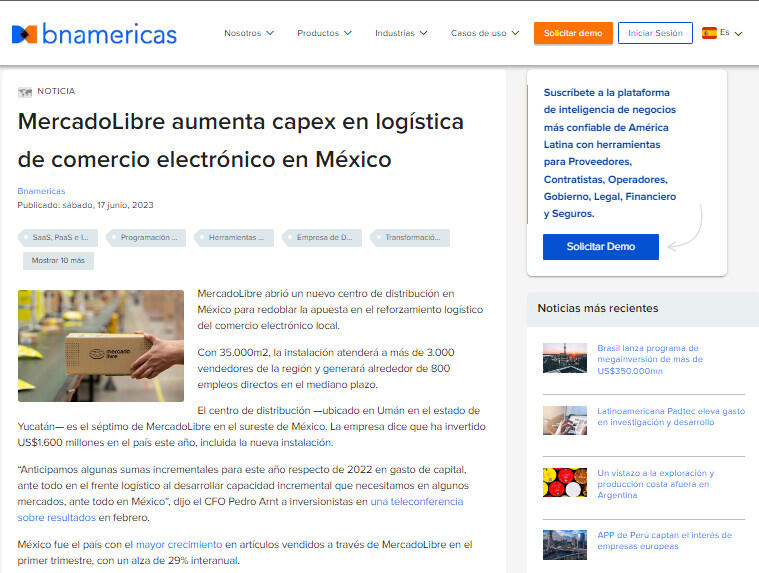Open the Es language selector chevron
Screen dimensions: 759x573
click(738, 33)
